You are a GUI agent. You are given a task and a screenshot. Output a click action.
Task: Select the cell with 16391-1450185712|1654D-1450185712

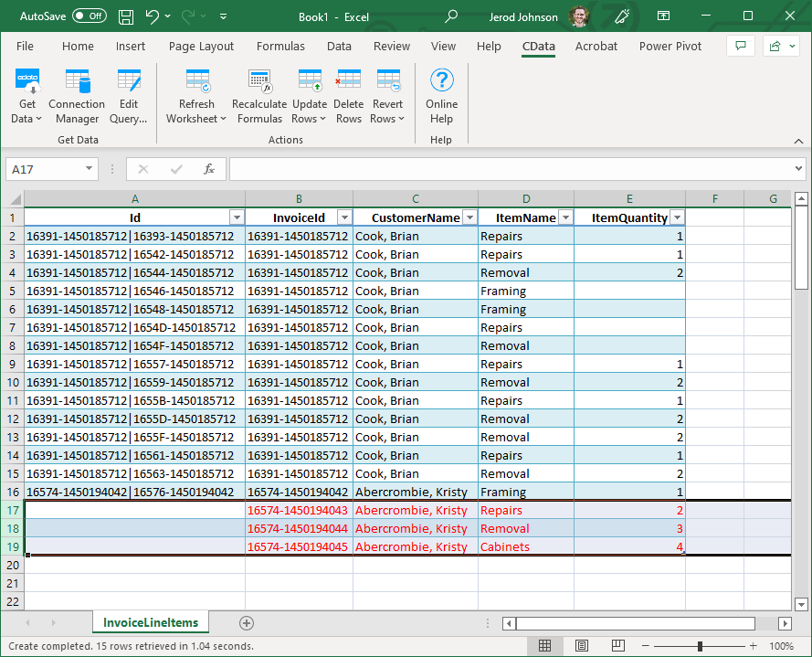[x=134, y=327]
